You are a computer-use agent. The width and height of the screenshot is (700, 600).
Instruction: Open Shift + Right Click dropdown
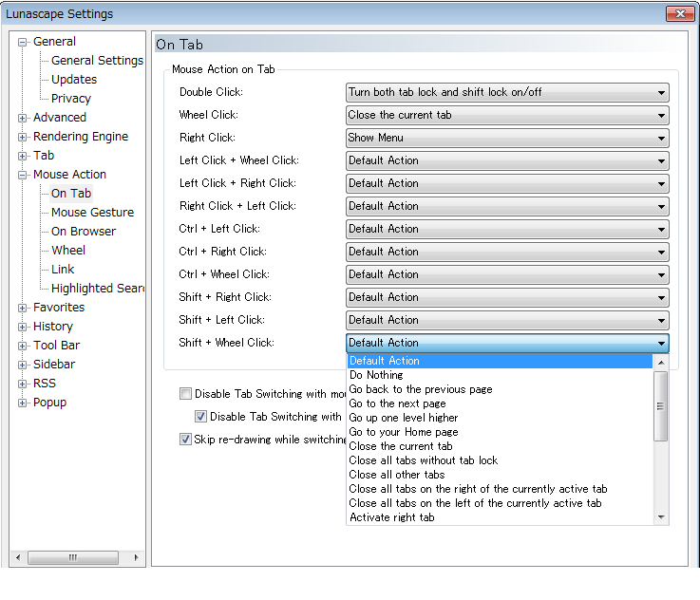[x=507, y=297]
